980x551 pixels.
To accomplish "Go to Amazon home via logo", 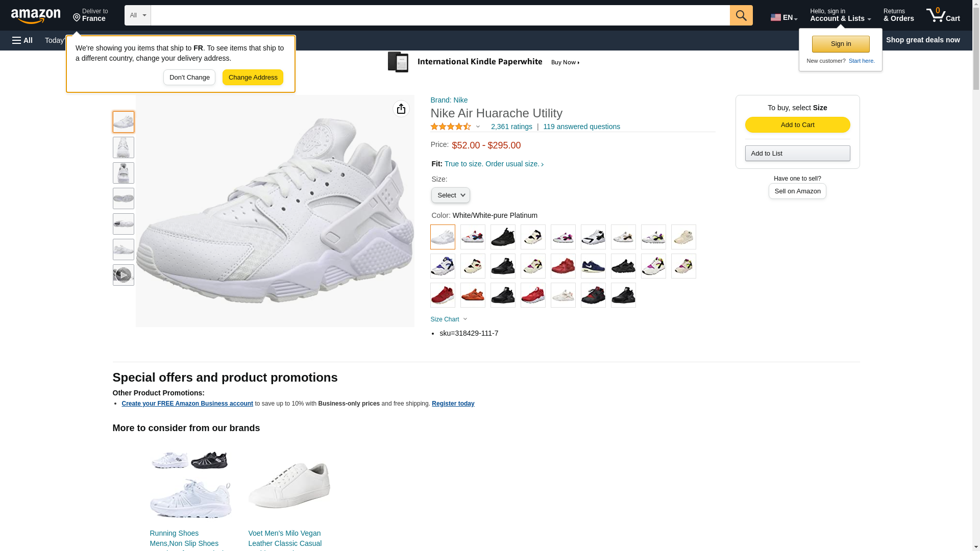I will point(36,16).
